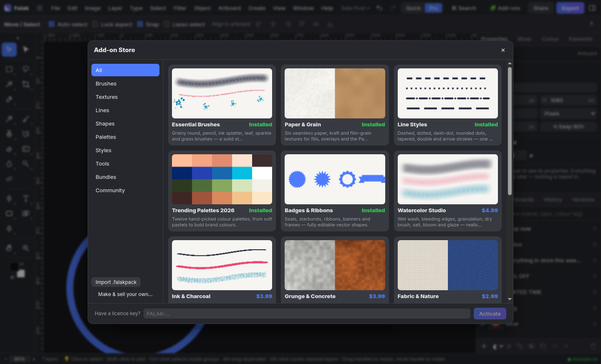601x364 pixels.
Task: Select the Brushes category
Action: coord(125,83)
